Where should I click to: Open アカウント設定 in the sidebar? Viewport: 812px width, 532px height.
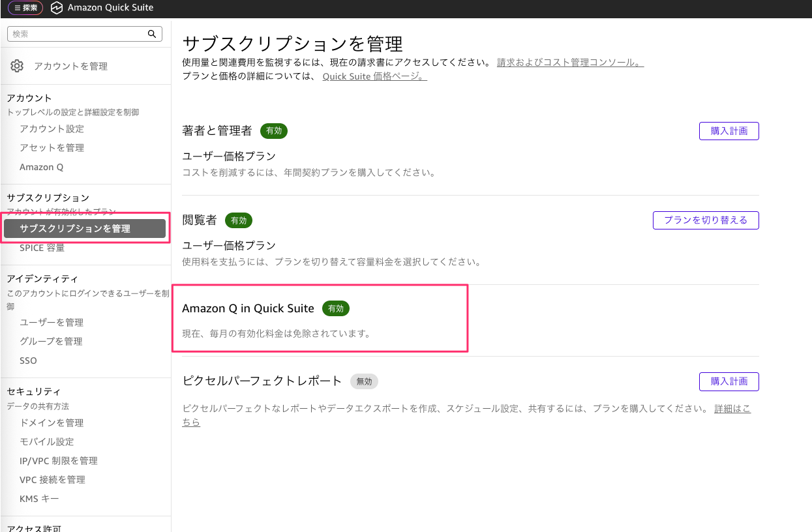pyautogui.click(x=52, y=129)
